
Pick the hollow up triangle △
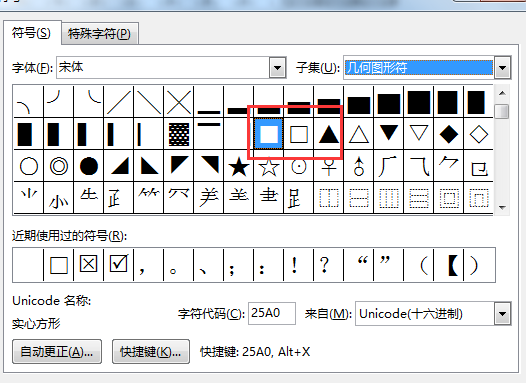tap(359, 134)
